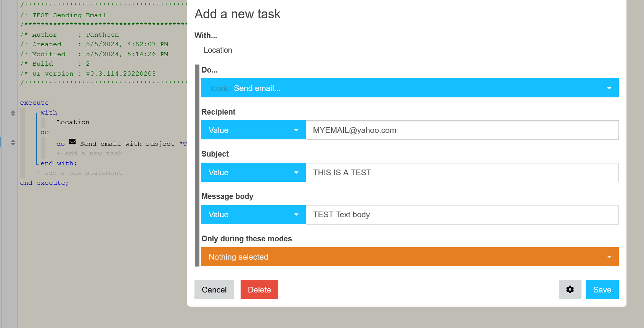Click "+ add a new task" in code
Image resolution: width=644 pixels, height=328 pixels.
click(x=90, y=153)
